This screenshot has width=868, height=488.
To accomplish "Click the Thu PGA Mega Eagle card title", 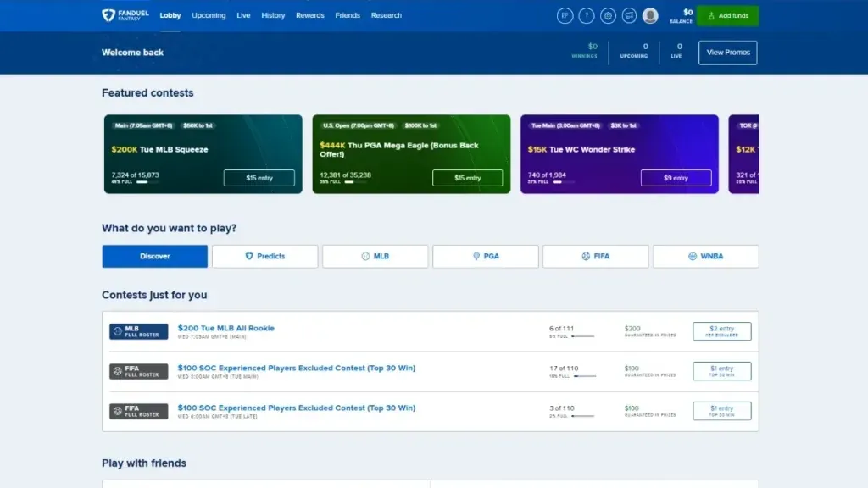I will 399,150.
